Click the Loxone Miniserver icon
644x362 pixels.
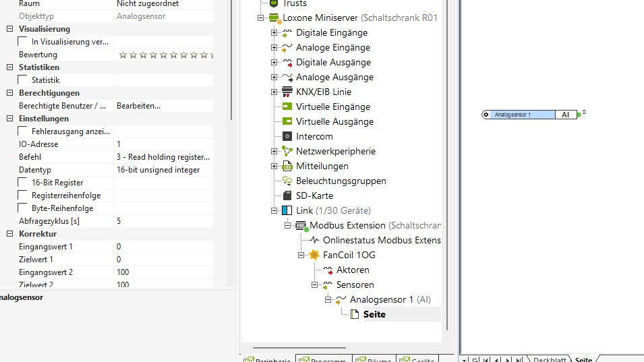(x=274, y=18)
